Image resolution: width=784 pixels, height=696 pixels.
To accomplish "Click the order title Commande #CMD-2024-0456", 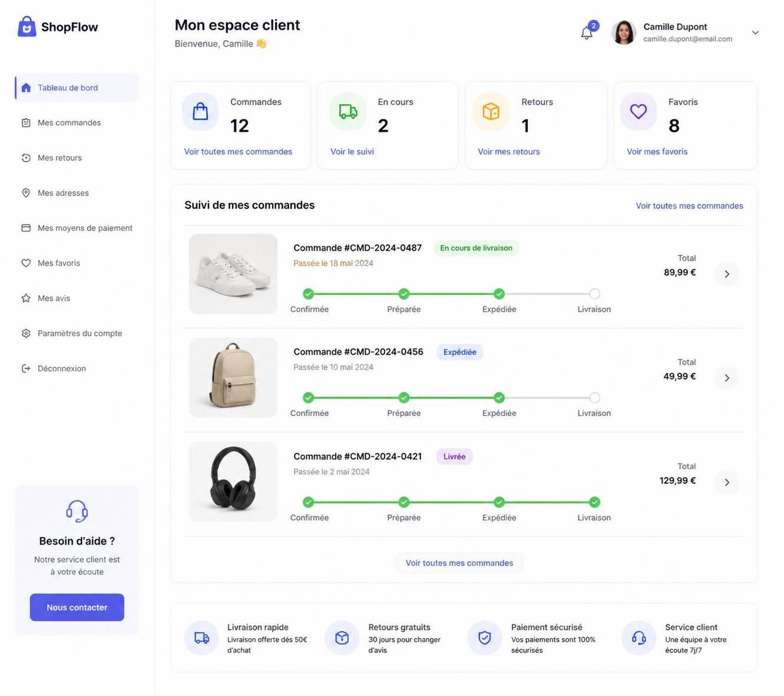I will pos(358,351).
